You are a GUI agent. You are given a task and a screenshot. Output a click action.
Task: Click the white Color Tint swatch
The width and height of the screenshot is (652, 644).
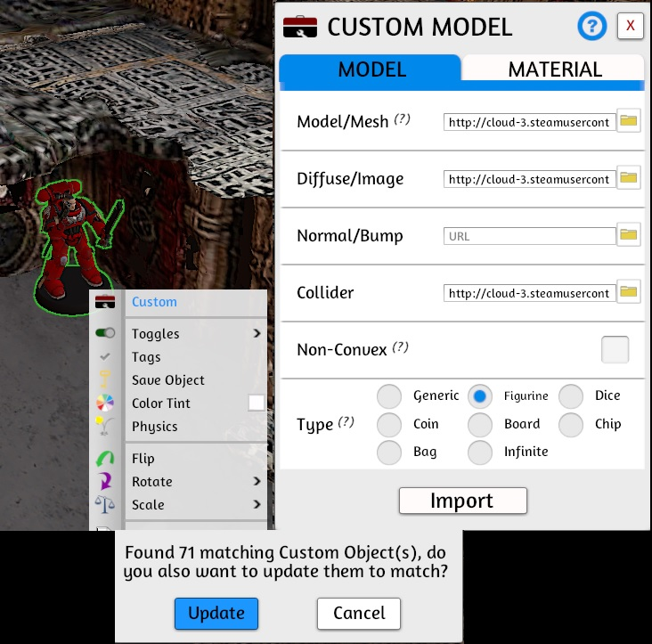tap(257, 403)
